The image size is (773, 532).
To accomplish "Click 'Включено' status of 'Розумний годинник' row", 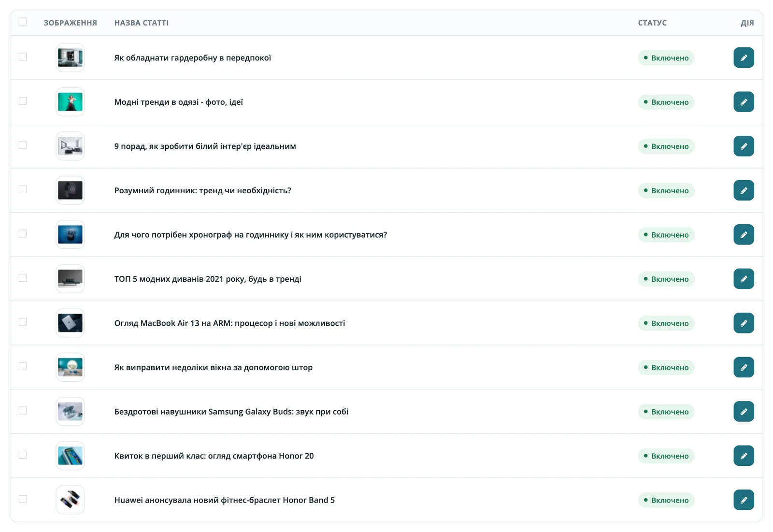I will pyautogui.click(x=666, y=190).
